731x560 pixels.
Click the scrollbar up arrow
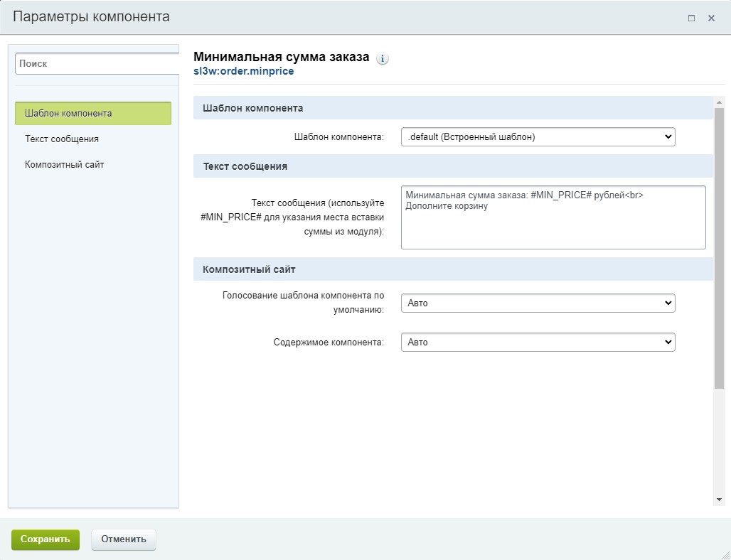point(719,102)
